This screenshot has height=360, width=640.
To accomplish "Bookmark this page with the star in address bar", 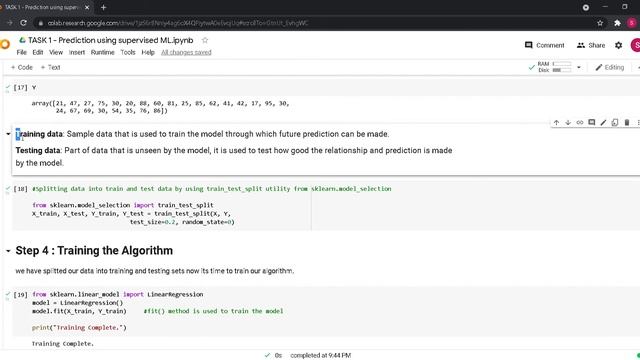I will (x=600, y=23).
